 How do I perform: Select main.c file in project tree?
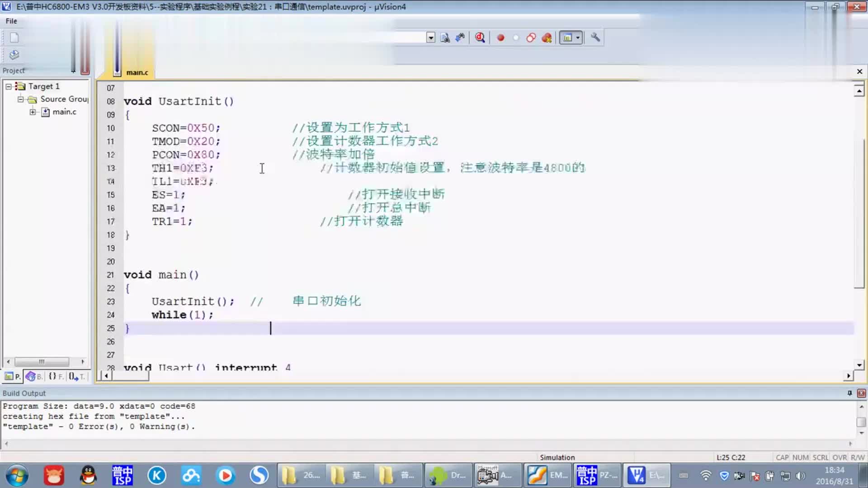coord(64,112)
